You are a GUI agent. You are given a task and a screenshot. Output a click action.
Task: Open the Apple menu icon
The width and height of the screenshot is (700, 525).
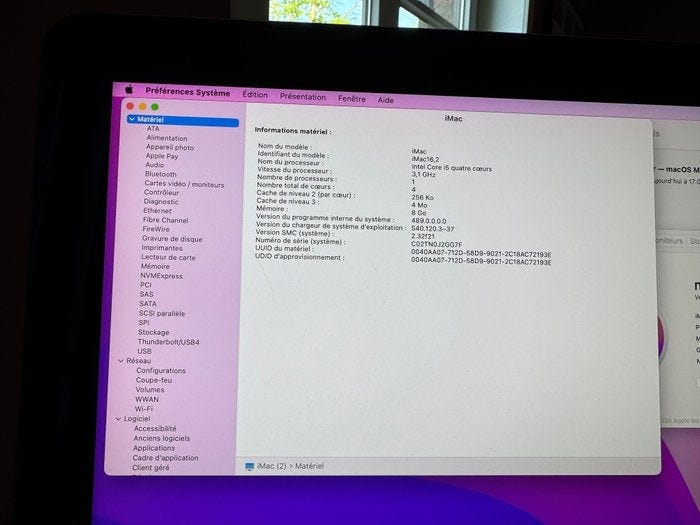[x=129, y=90]
